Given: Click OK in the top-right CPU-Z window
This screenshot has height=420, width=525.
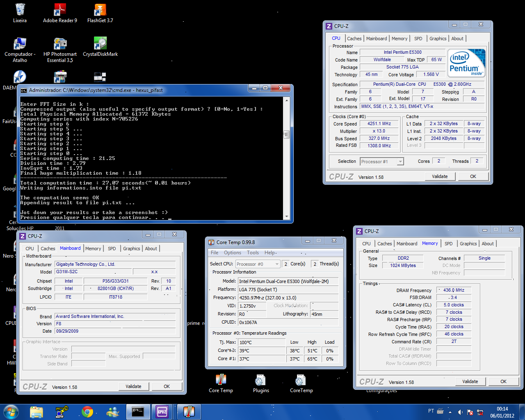Looking at the screenshot, I should click(x=473, y=176).
